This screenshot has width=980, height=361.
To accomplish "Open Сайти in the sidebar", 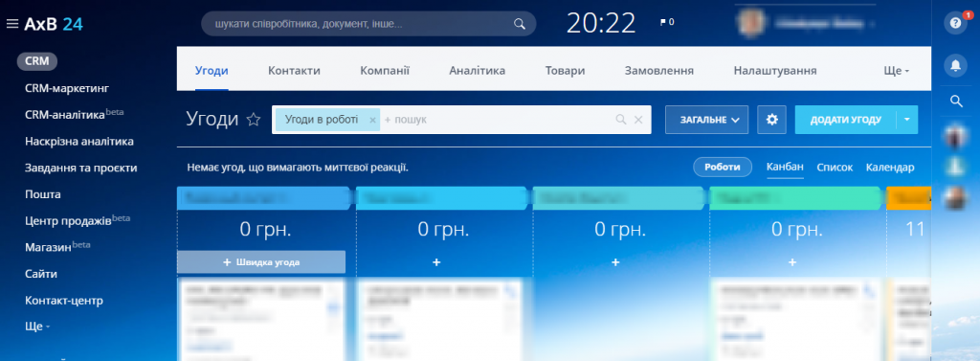I will (x=41, y=274).
